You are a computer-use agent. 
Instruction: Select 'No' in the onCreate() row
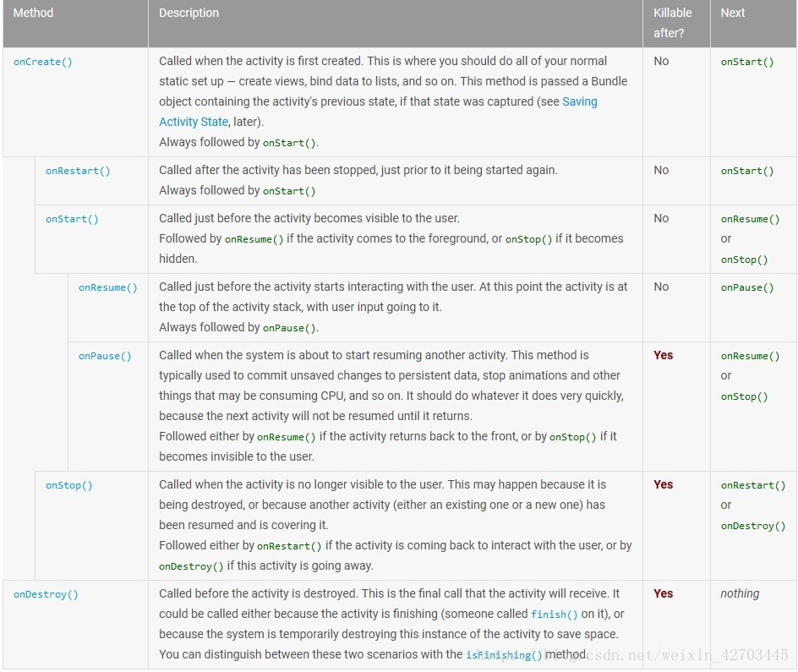coord(661,61)
